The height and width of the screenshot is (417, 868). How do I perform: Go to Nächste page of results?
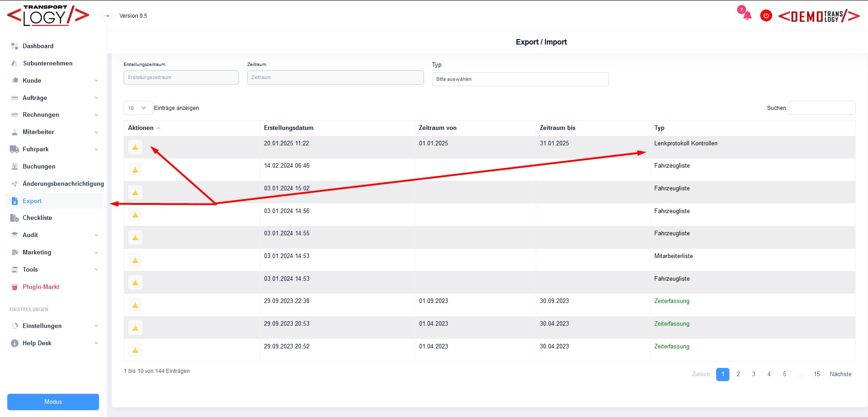(x=840, y=374)
